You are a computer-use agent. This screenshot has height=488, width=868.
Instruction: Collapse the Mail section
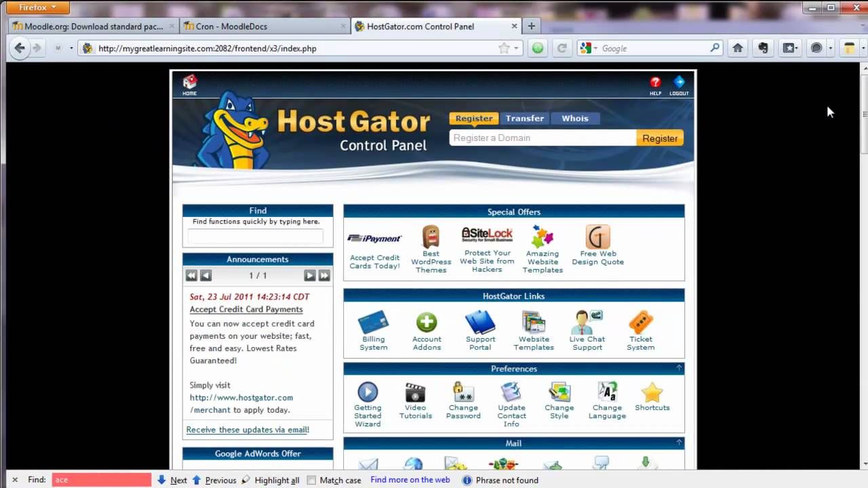click(679, 443)
